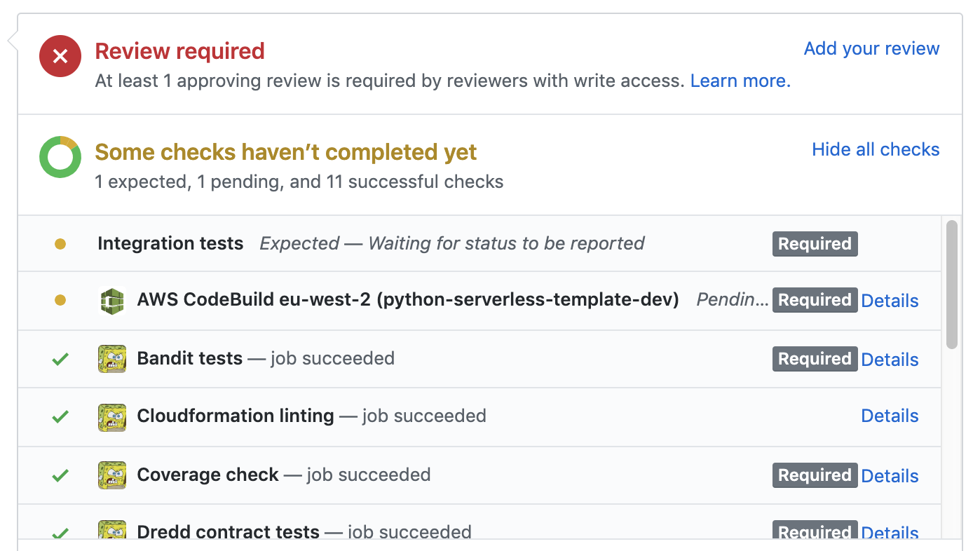Open Details for Bandit tests
The width and height of the screenshot is (980, 551).
[890, 360]
